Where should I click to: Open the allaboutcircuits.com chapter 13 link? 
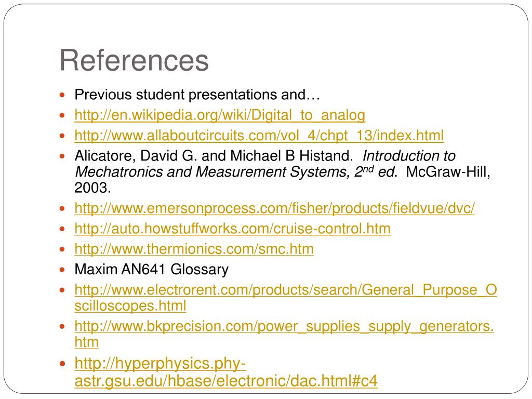click(x=259, y=136)
